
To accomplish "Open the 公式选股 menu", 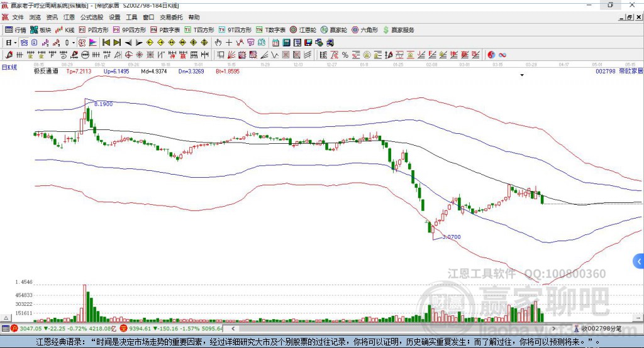I will click(92, 17).
